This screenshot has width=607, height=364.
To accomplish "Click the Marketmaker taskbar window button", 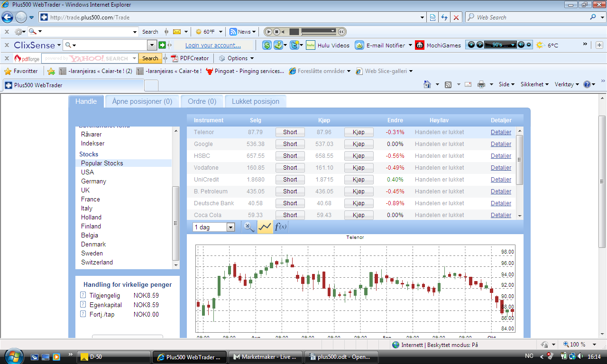I will pyautogui.click(x=265, y=357).
